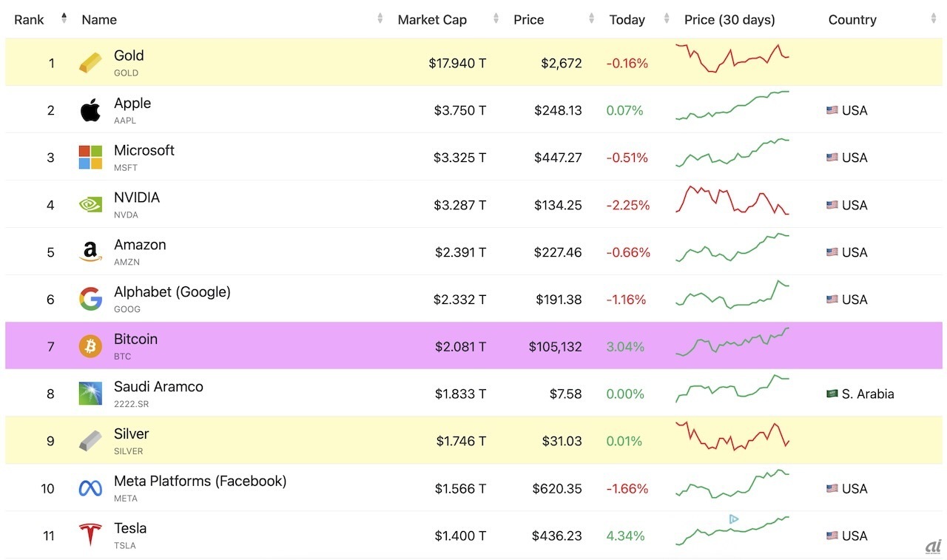Click the NVIDIA logo icon

[x=90, y=205]
